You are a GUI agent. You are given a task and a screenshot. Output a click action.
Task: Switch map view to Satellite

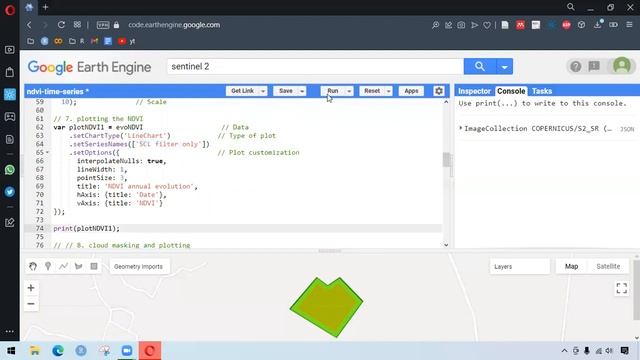point(608,266)
